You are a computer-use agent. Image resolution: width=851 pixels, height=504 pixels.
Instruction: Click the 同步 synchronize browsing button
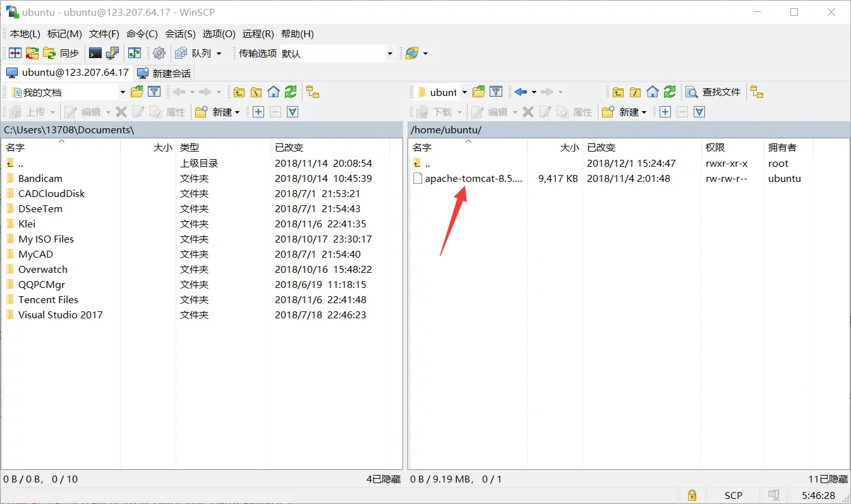coord(62,54)
